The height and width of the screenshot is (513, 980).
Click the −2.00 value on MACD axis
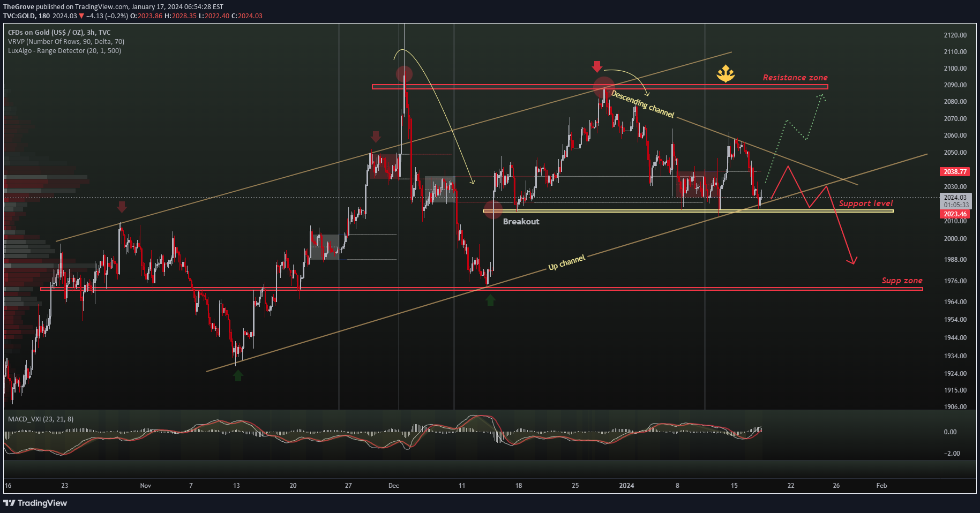pos(952,454)
